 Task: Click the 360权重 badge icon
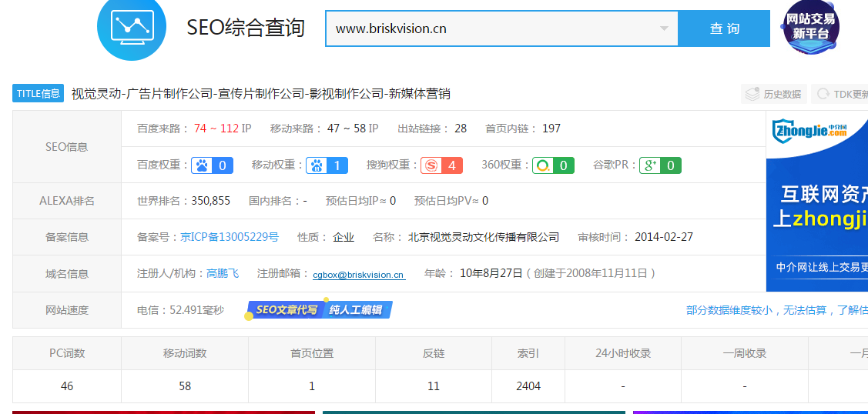tap(553, 165)
